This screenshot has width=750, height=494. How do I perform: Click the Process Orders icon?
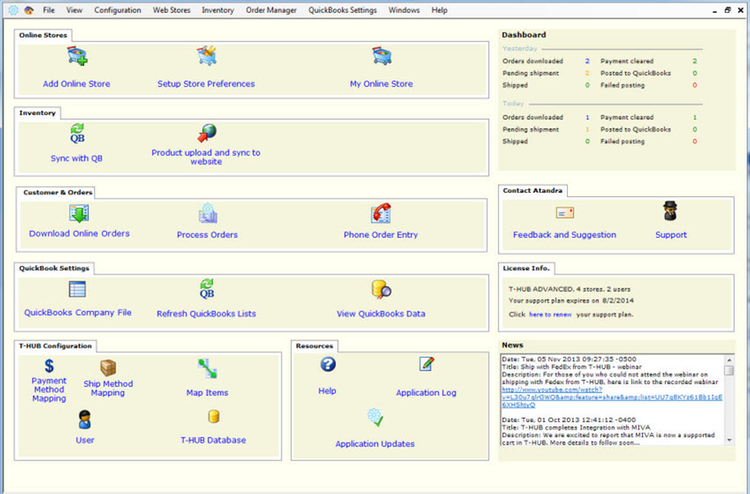[208, 213]
